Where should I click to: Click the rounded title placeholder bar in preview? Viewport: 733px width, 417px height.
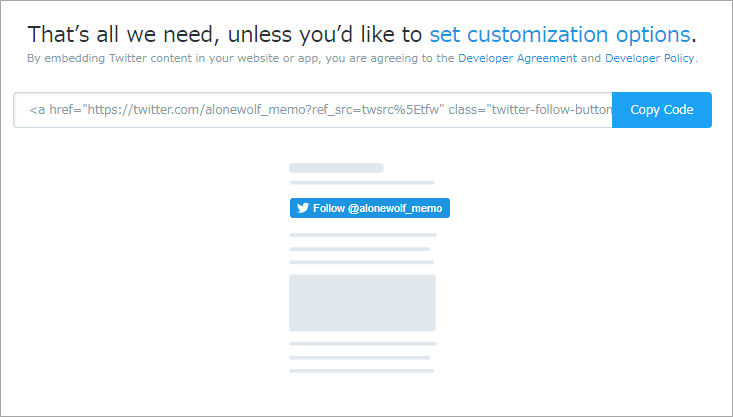(x=336, y=168)
